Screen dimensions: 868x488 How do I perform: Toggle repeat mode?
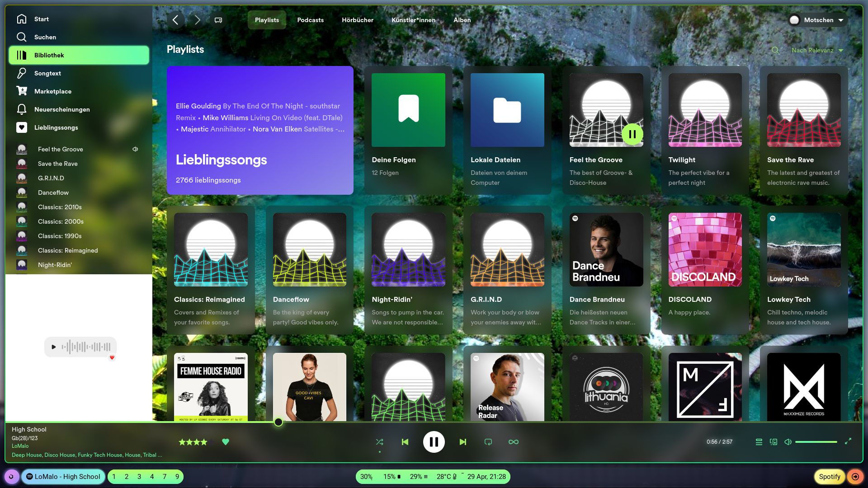point(488,442)
